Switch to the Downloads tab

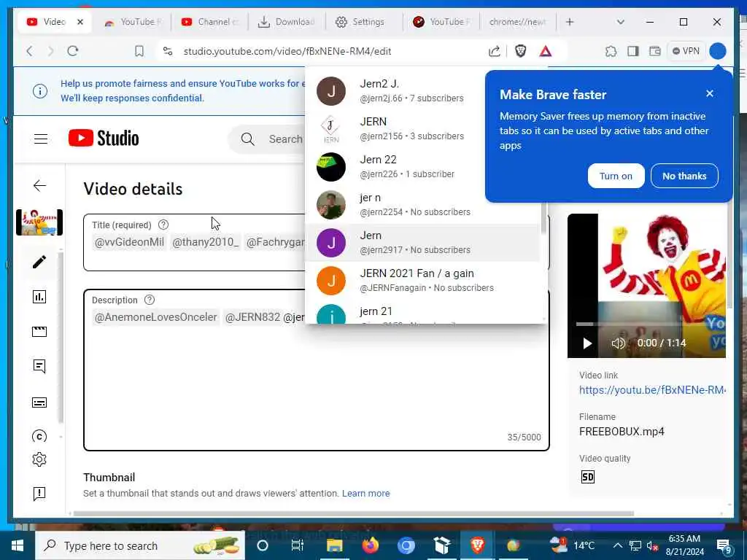[x=286, y=22]
